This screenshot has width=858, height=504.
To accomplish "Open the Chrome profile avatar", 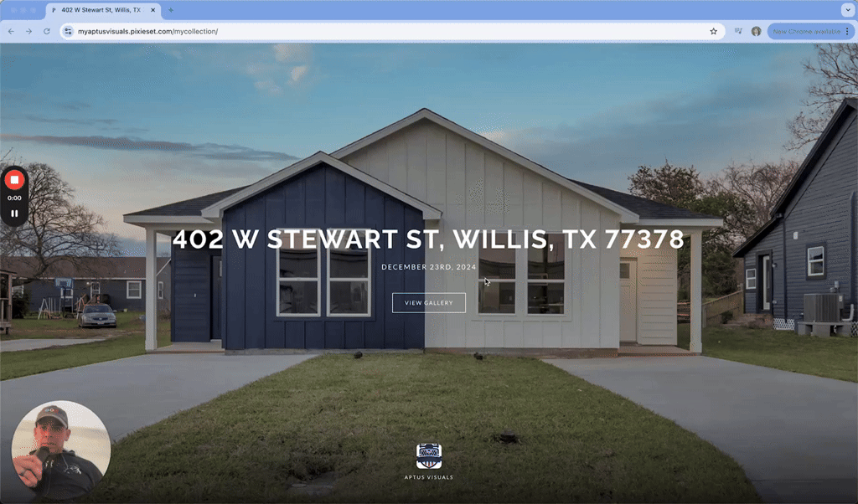I will tap(757, 31).
